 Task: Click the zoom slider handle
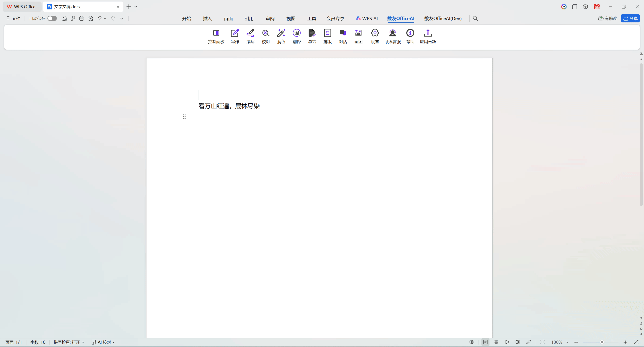point(602,342)
